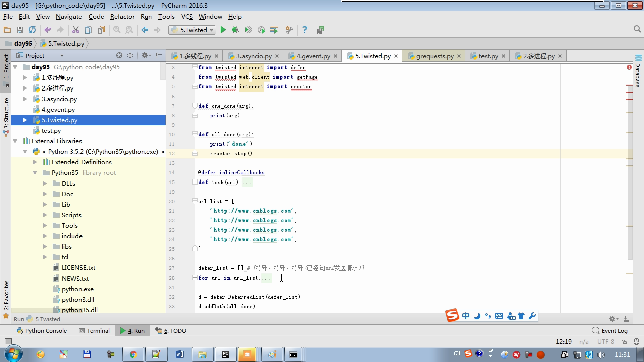Run the 5.Twisted configuration with green play button

[223, 30]
